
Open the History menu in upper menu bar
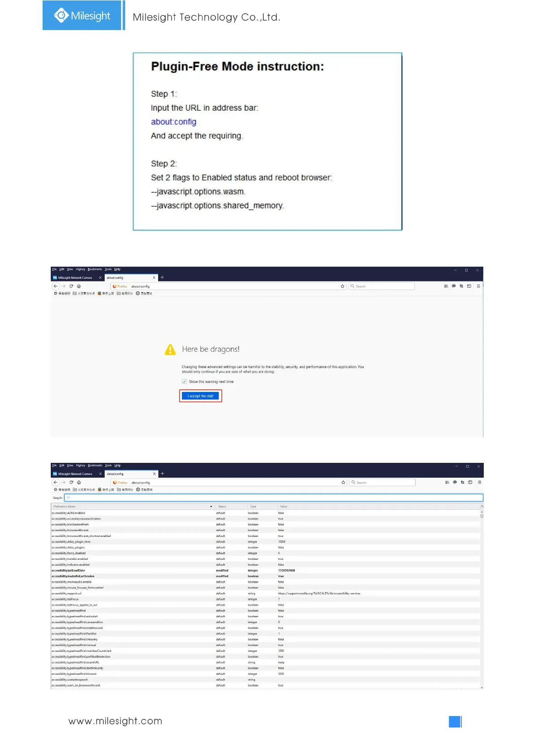tap(80, 269)
